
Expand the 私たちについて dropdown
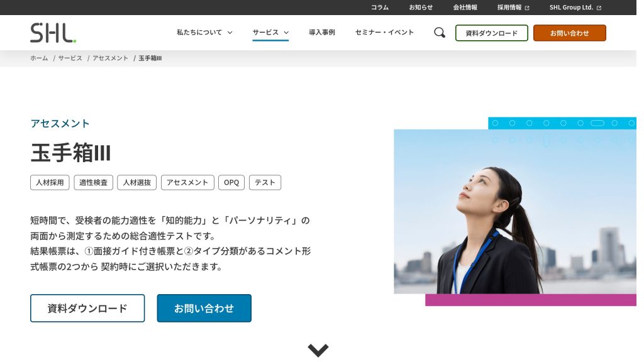(x=204, y=32)
